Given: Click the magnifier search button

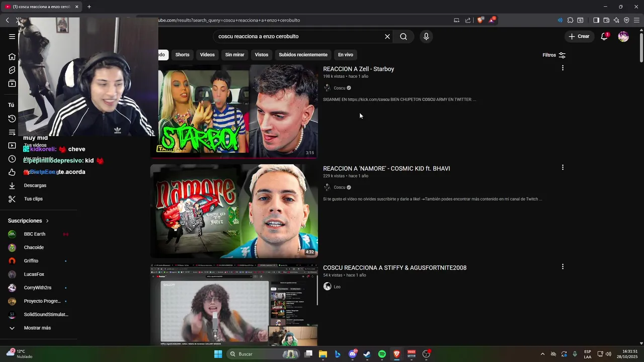Looking at the screenshot, I should (404, 36).
